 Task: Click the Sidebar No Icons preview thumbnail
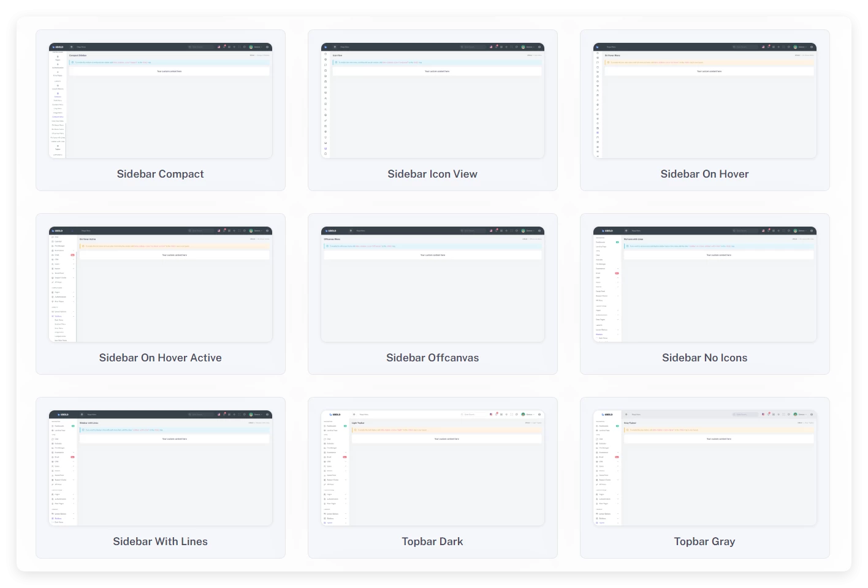[704, 285]
